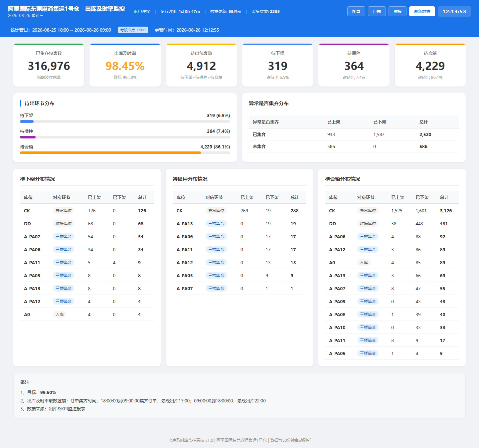The height and width of the screenshot is (448, 479).
Task: Click the 刷新数据 refresh button
Action: (x=422, y=11)
